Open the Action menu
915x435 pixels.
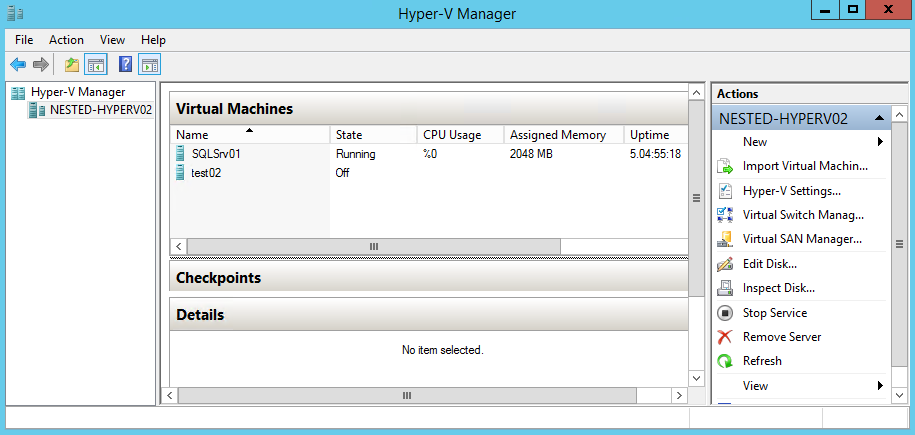(66, 40)
